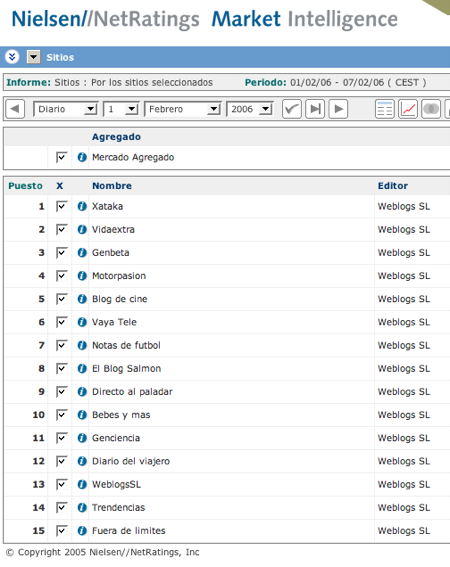Viewport: 450px width, 567px height.
Task: Switch to the table view icon
Action: tap(385, 109)
